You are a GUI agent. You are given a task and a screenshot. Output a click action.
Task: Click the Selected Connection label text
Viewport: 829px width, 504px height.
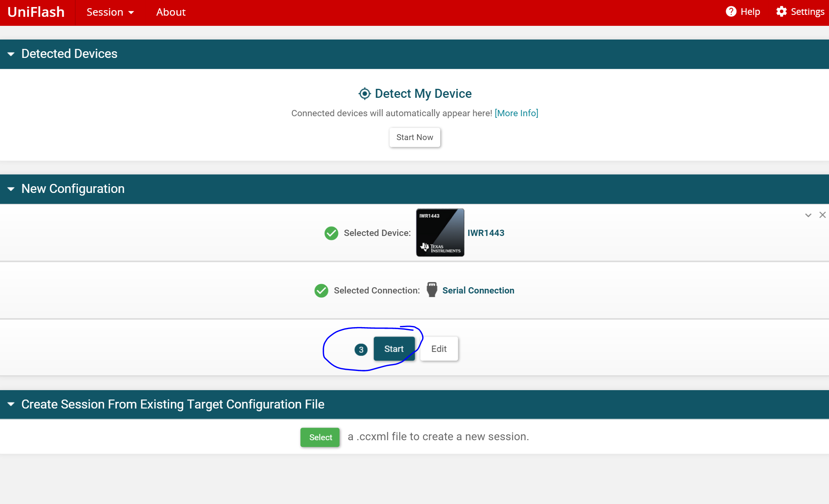point(377,290)
